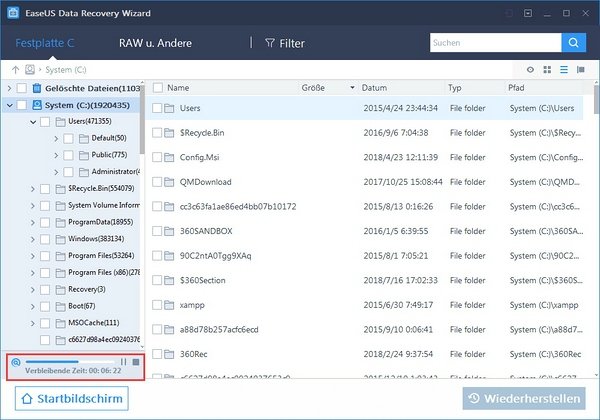The image size is (600, 420).
Task: Pause the scan in progress
Action: pos(123,362)
